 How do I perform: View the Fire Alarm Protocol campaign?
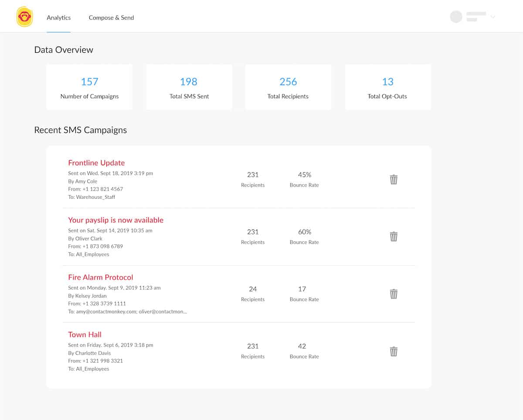tap(101, 277)
